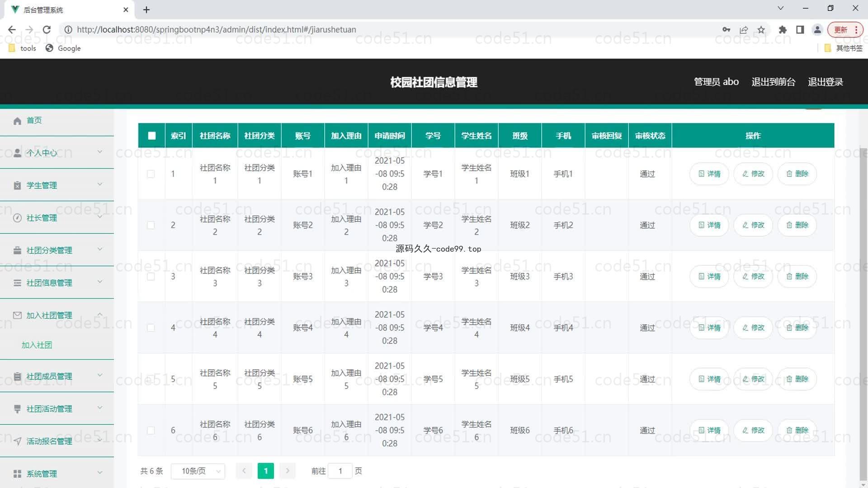Expand the 社团活动管理 menu chevron
868x488 pixels.
(100, 408)
